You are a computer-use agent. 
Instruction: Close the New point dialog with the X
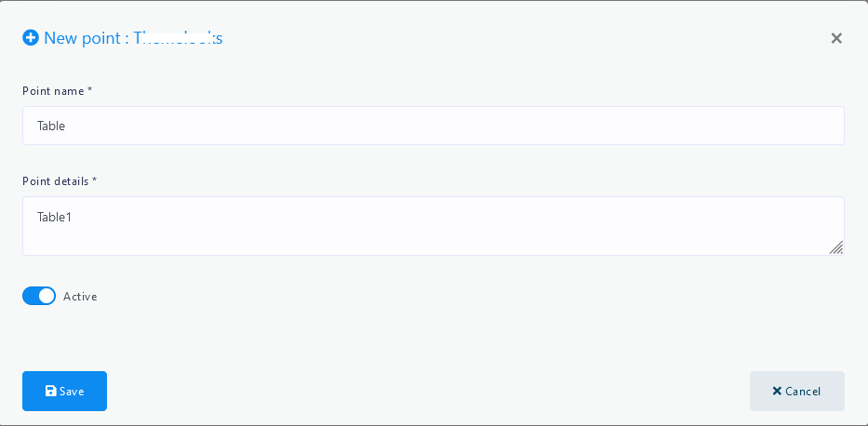point(836,38)
